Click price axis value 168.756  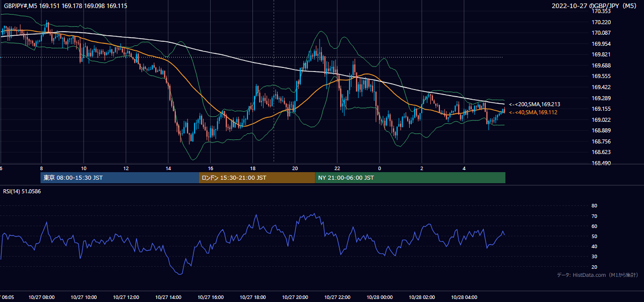click(x=601, y=141)
